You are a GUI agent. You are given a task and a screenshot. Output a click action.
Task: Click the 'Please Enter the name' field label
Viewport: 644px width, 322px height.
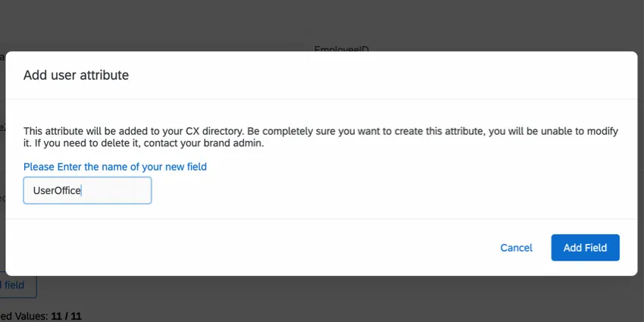click(x=114, y=167)
